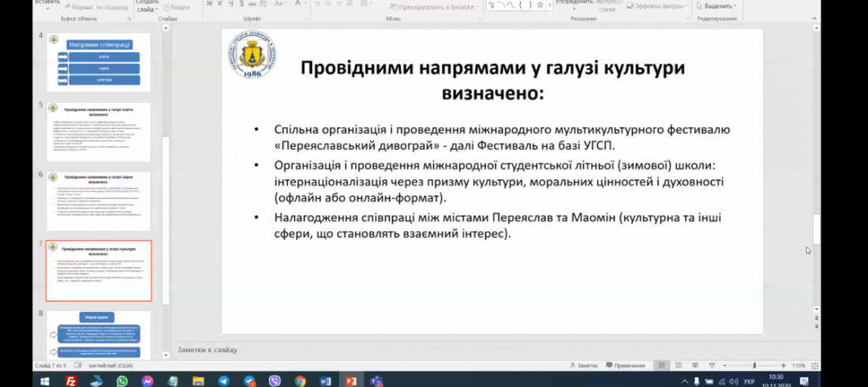The width and height of the screenshot is (868, 387).
Task: Toggle bold formatting Ж
Action: [x=210, y=4]
